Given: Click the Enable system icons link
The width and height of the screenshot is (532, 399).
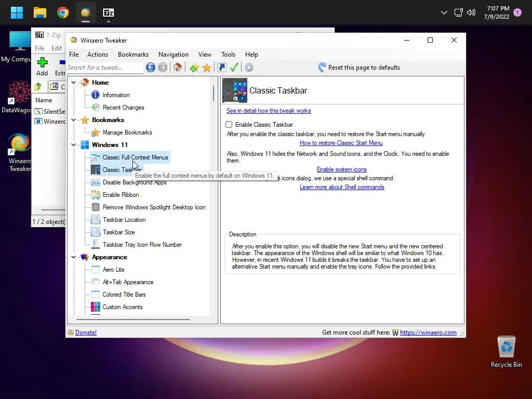Looking at the screenshot, I should point(342,169).
